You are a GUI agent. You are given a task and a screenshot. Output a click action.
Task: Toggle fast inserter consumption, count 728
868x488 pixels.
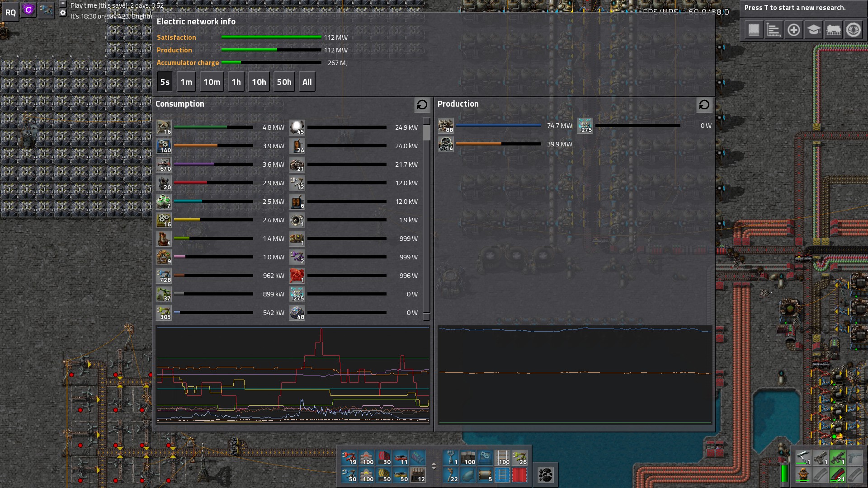coord(164,276)
